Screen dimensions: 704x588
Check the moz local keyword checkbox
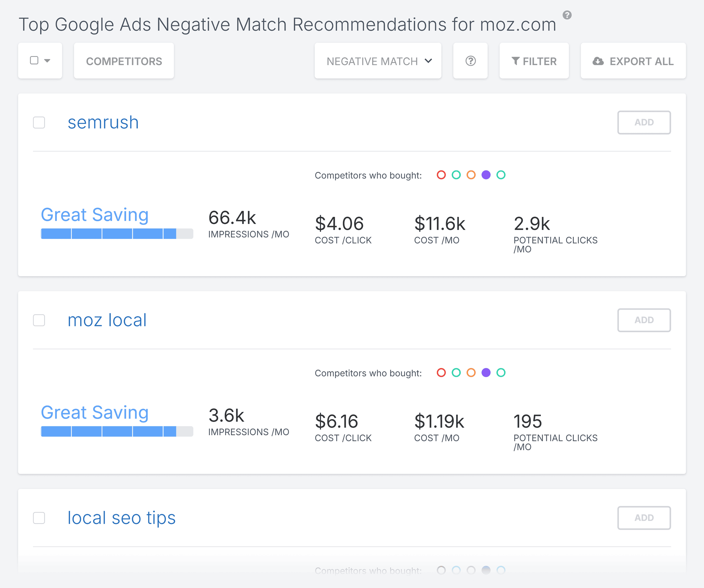(x=39, y=320)
